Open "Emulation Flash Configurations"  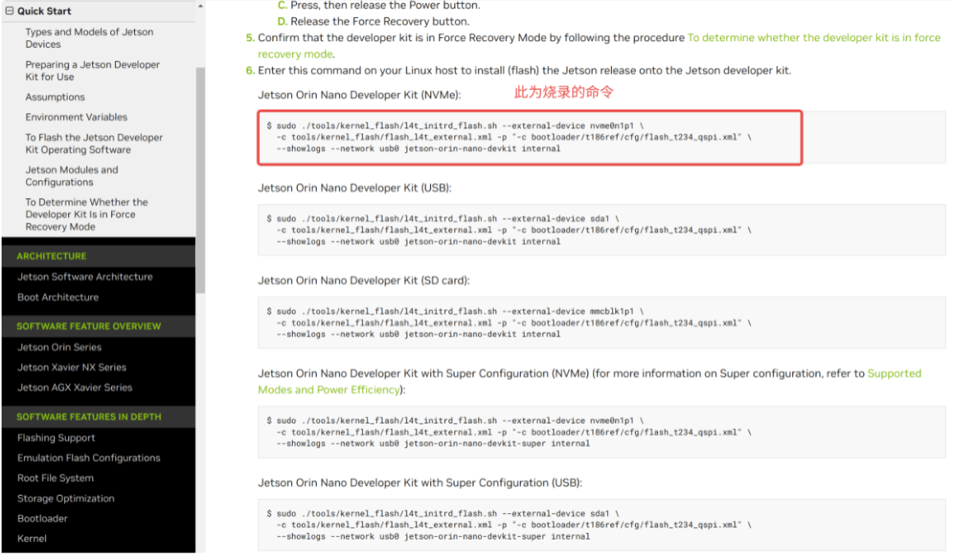[90, 457]
